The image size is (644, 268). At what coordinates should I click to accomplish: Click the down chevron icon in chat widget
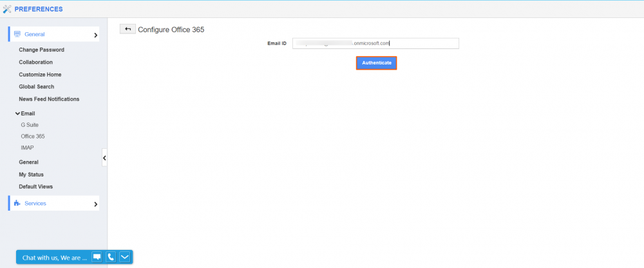pyautogui.click(x=125, y=257)
